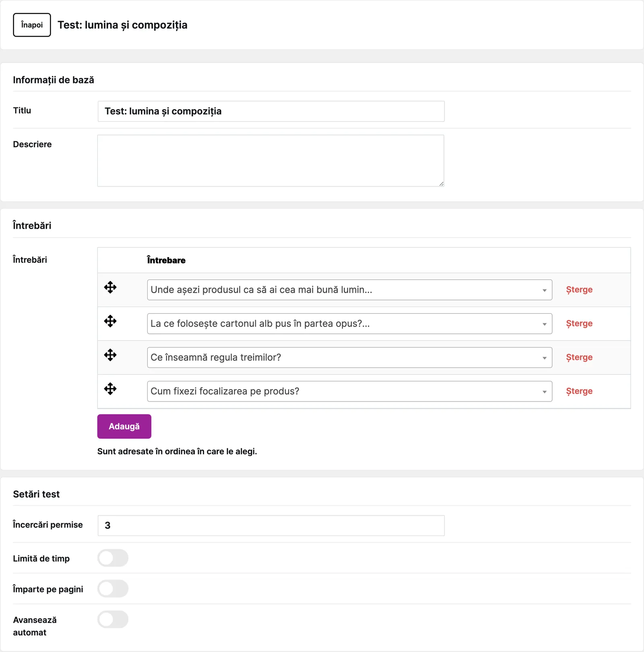Delete the 'Unde așezi produsul' question with Șterge
This screenshot has width=644, height=652.
[579, 290]
